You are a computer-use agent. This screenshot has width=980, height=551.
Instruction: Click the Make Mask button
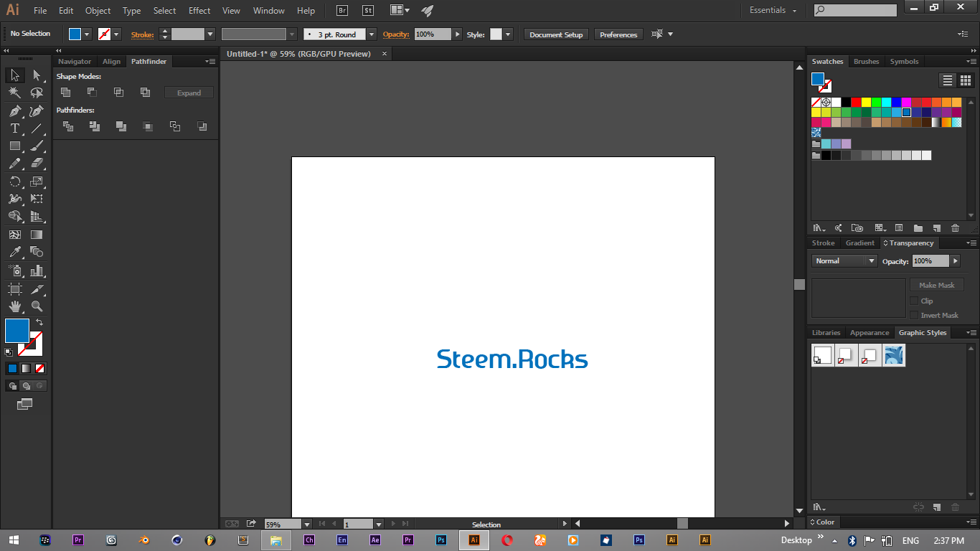coord(936,285)
